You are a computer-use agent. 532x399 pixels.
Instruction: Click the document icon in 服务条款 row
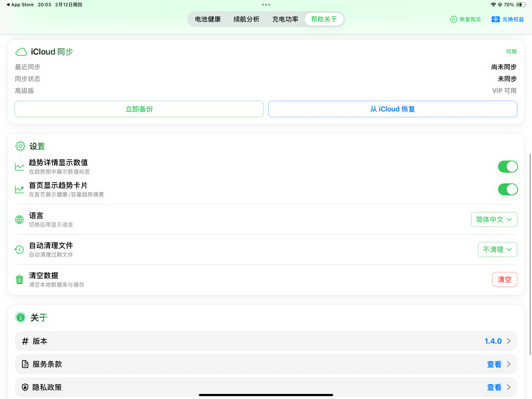[25, 364]
